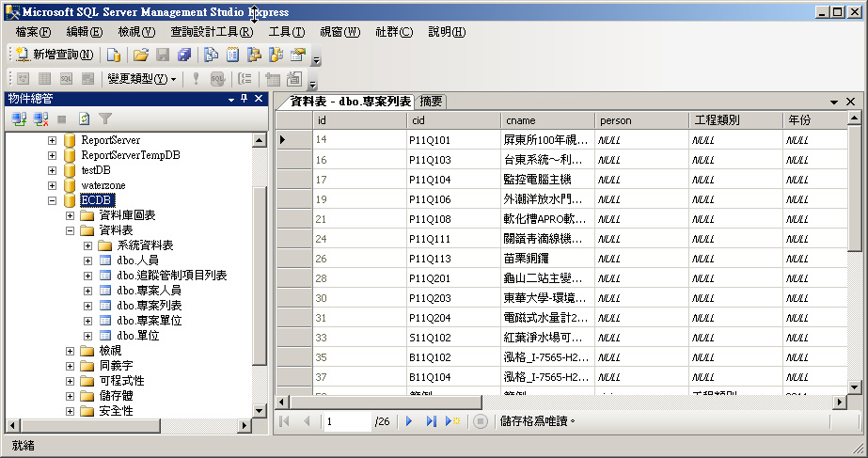Click the cname column header
Screen dimensions: 868x458
tap(547, 120)
